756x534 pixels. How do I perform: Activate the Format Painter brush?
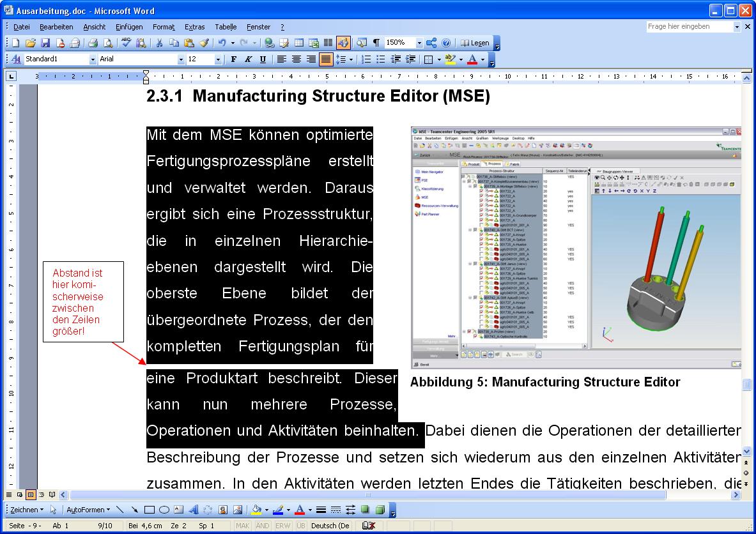point(204,43)
